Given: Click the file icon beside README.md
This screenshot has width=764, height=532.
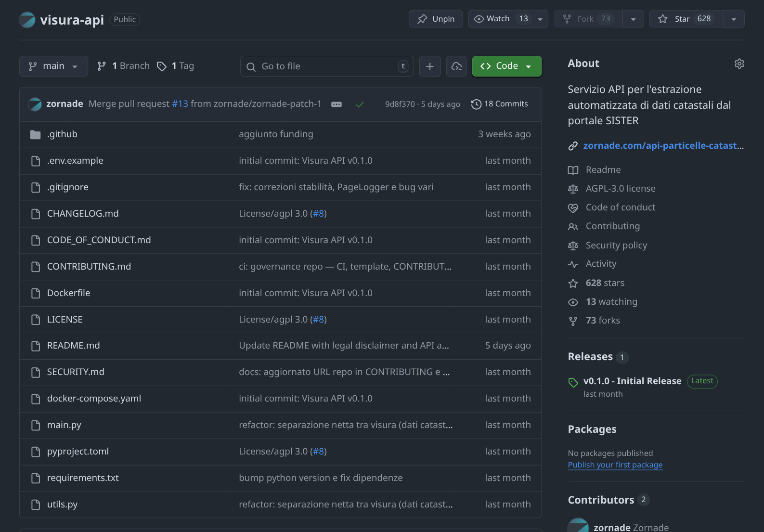Looking at the screenshot, I should tap(35, 346).
